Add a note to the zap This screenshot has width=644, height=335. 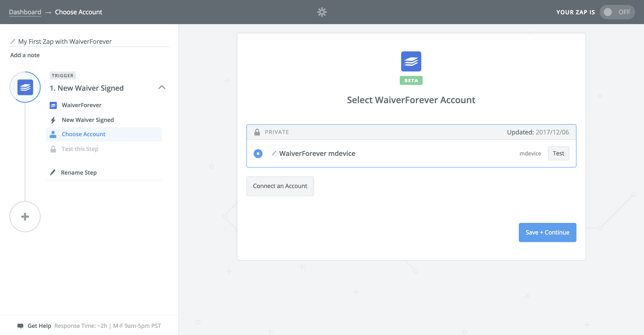click(25, 55)
